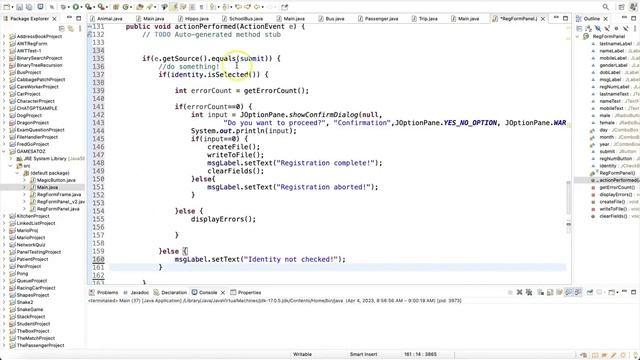The width and height of the screenshot is (640, 360).
Task: Open the Debug button dropdown arrow
Action: coord(69,7)
